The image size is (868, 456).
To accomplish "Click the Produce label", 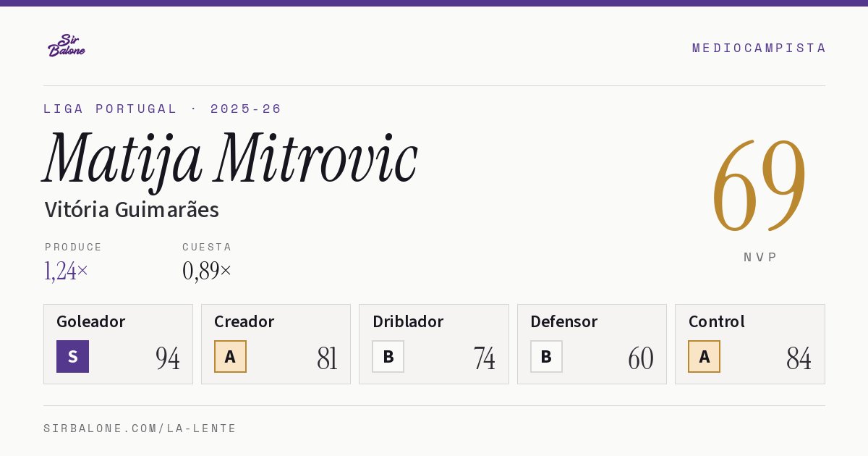I will coord(74,247).
